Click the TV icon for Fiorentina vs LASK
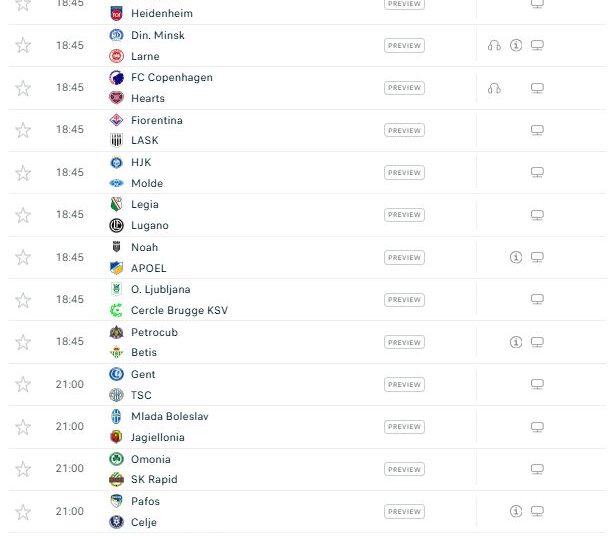The width and height of the screenshot is (616, 536). [537, 130]
